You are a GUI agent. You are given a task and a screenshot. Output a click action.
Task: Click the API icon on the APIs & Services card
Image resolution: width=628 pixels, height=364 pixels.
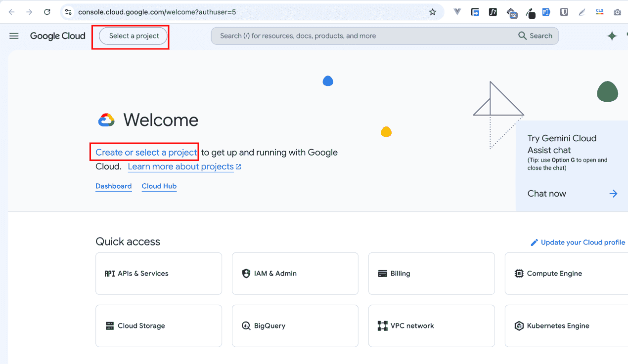pyautogui.click(x=109, y=274)
